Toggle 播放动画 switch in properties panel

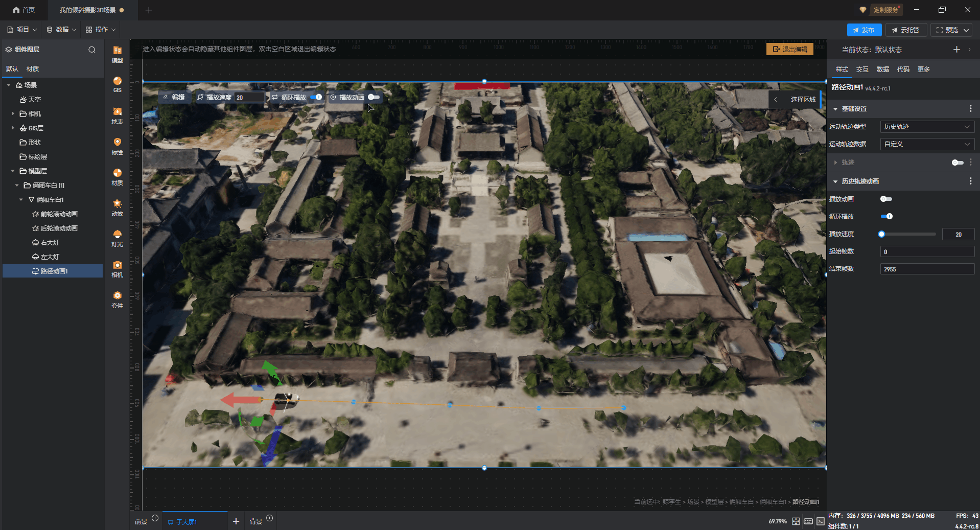click(886, 199)
